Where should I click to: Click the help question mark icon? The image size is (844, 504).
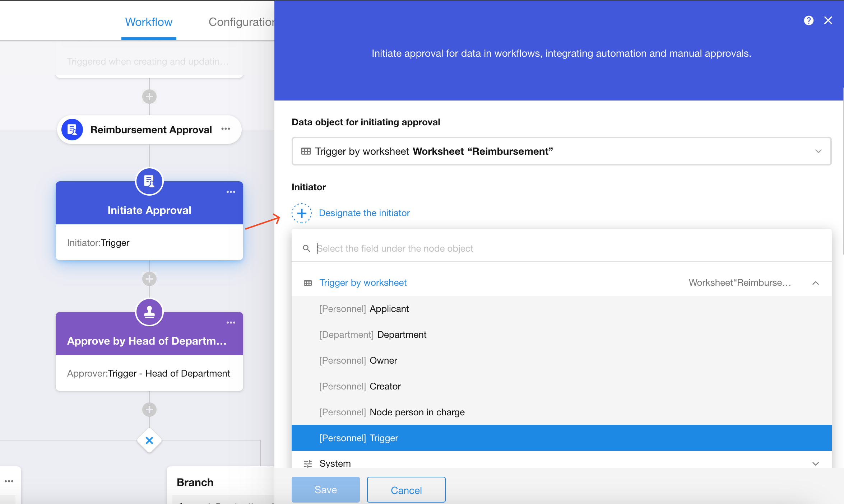(808, 20)
